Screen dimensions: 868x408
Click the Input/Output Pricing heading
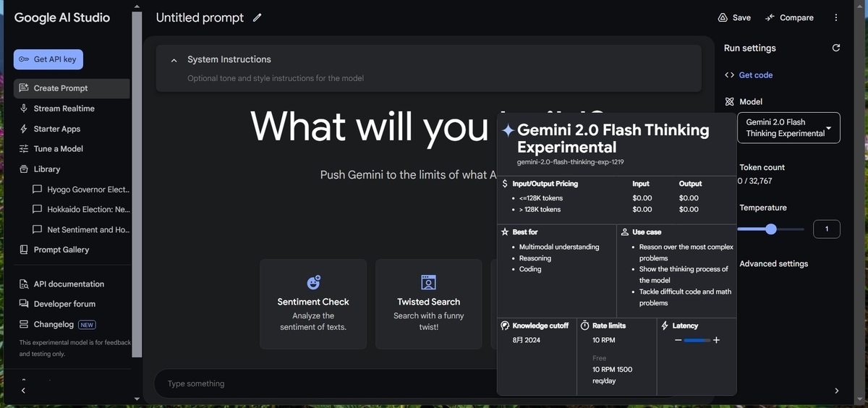[545, 184]
